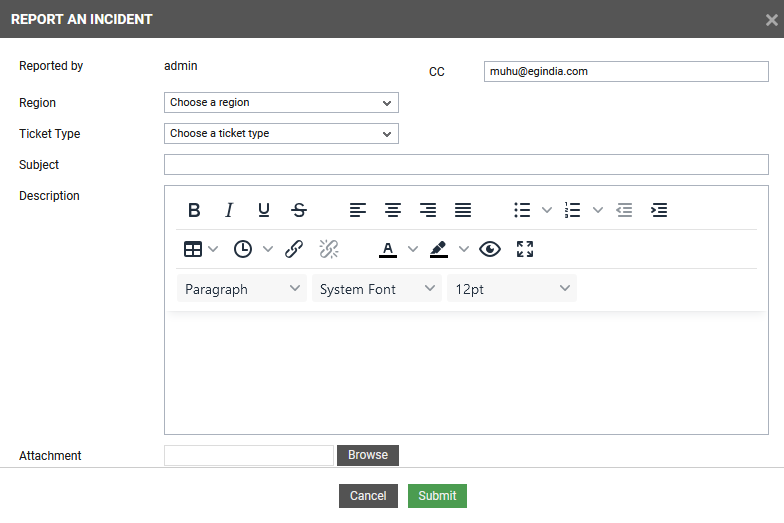
Task: Apply strikethrough to text
Action: coord(299,210)
